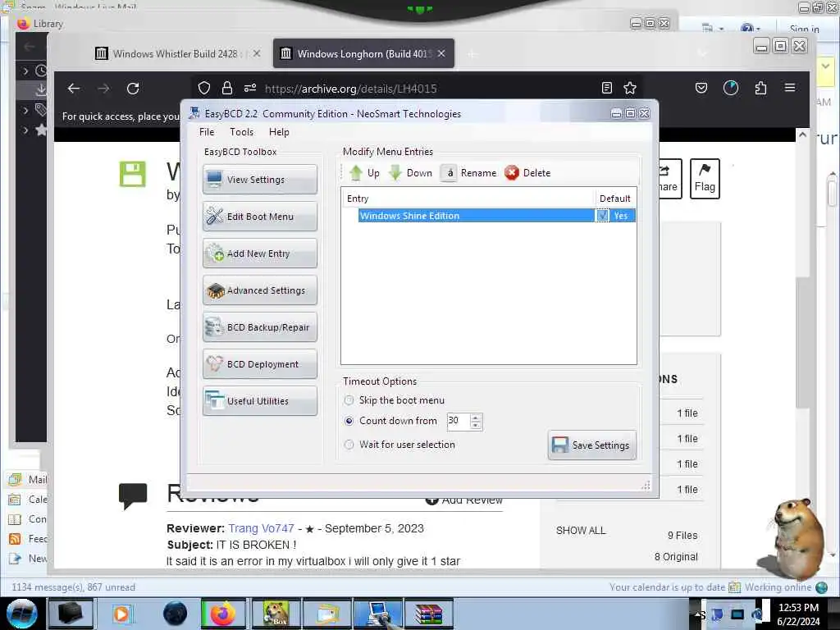Open BCD Deployment
This screenshot has width=840, height=630.
click(x=260, y=364)
